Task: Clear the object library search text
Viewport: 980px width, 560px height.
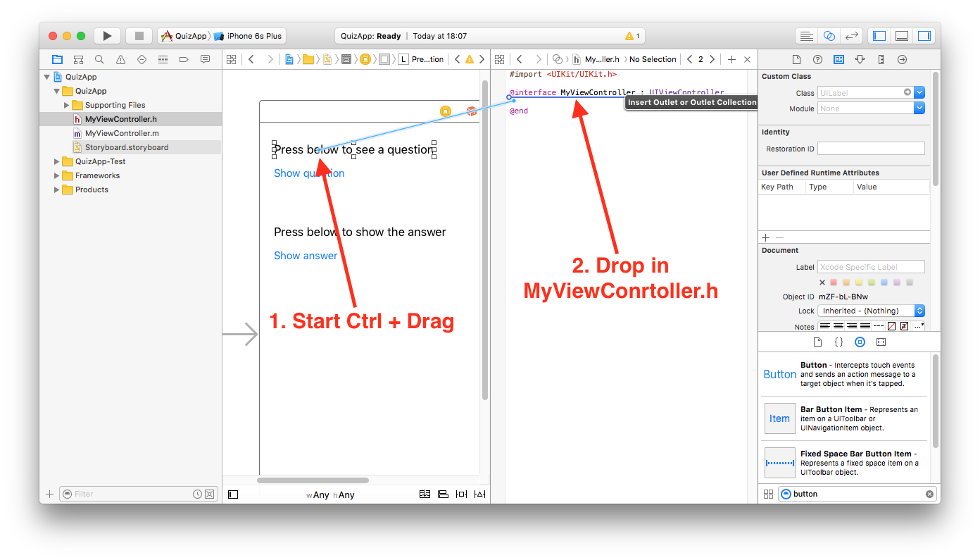Action: pos(929,494)
